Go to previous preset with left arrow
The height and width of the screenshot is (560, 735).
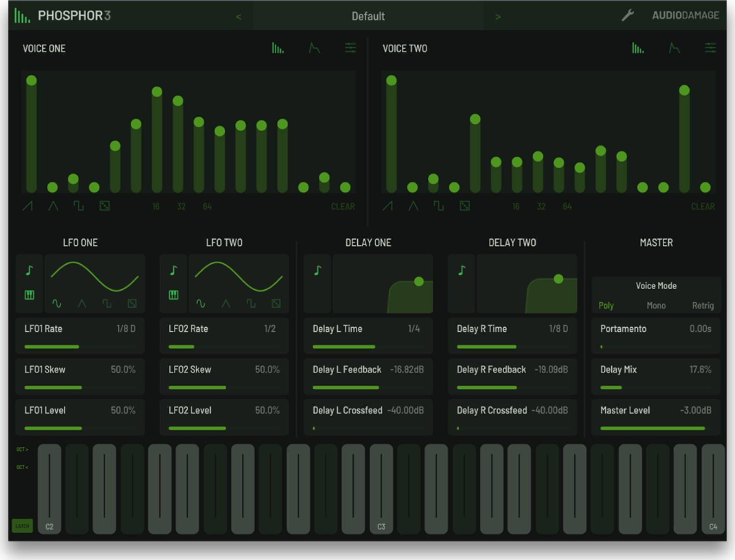point(239,17)
